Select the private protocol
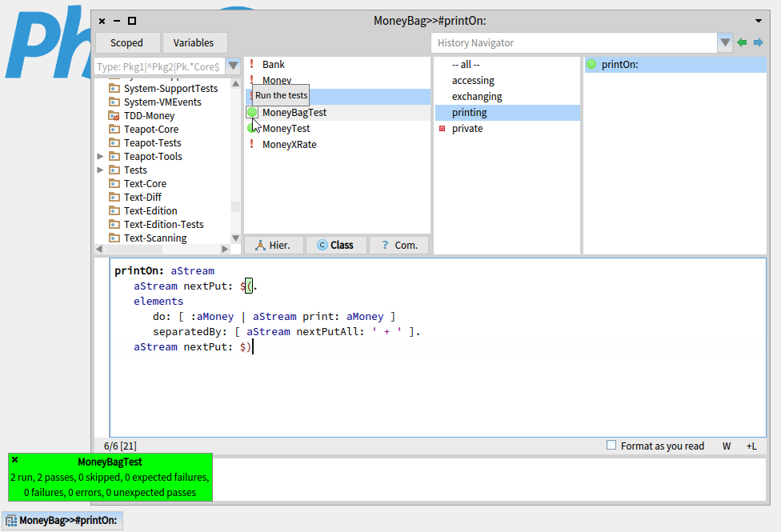This screenshot has height=532, width=781. coord(507,129)
